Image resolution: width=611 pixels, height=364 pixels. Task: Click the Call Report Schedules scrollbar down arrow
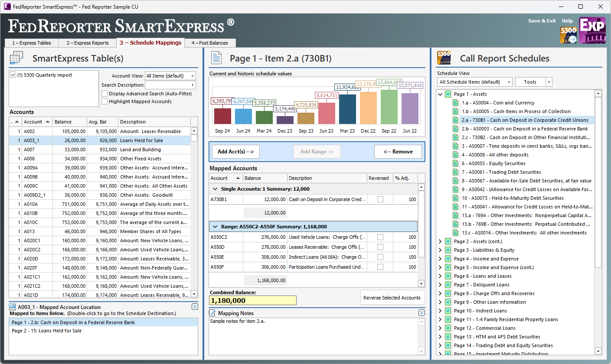pyautogui.click(x=598, y=351)
